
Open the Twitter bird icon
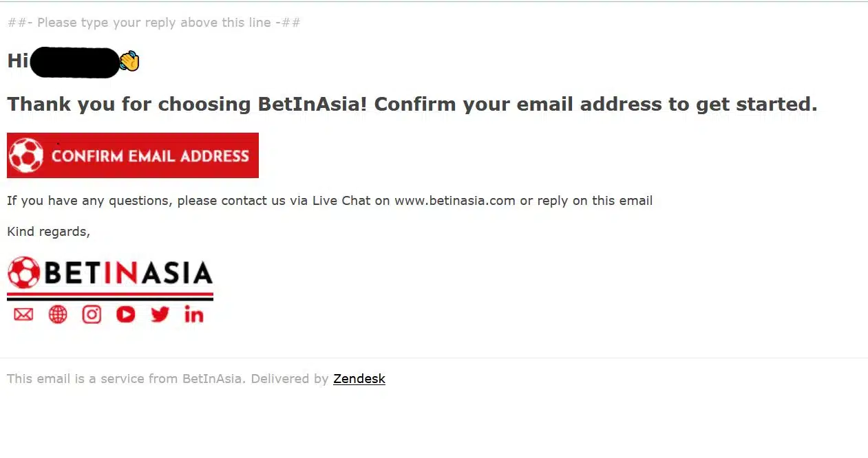click(160, 314)
